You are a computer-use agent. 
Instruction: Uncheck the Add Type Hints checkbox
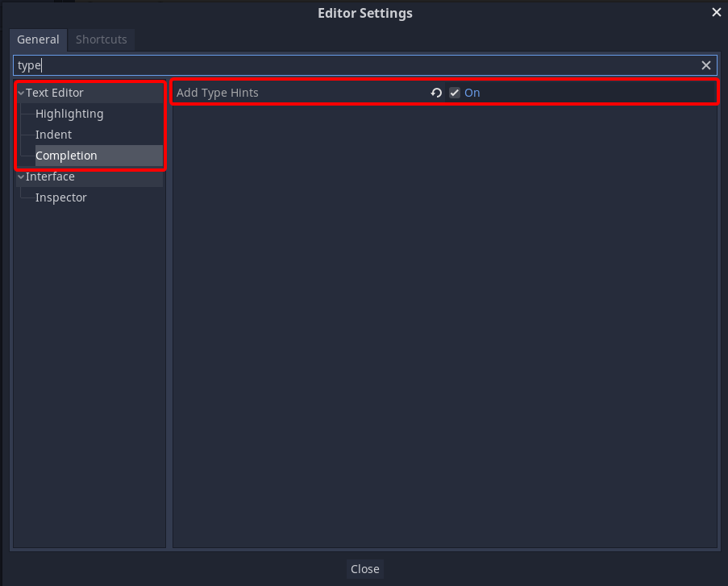pos(455,93)
